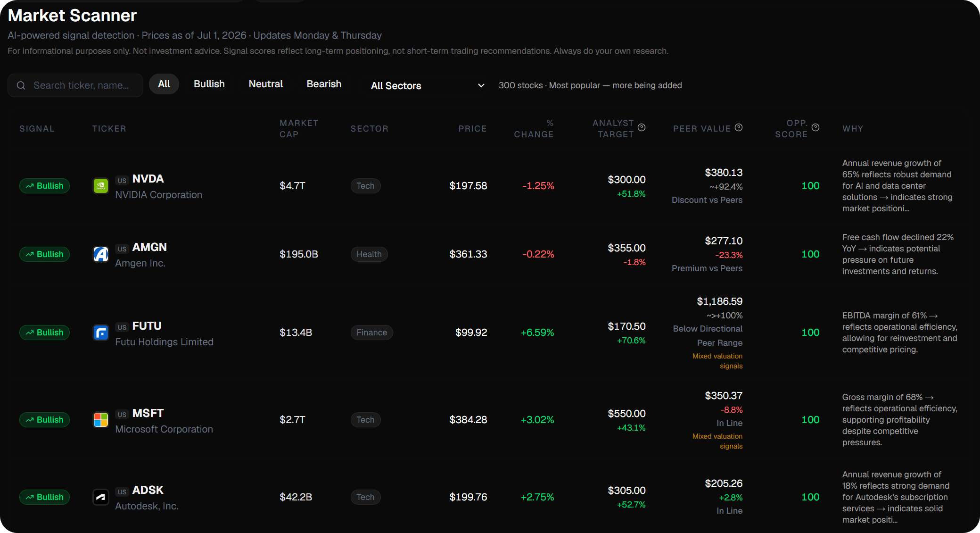Click the Futu Holdings Limited company name

164,342
